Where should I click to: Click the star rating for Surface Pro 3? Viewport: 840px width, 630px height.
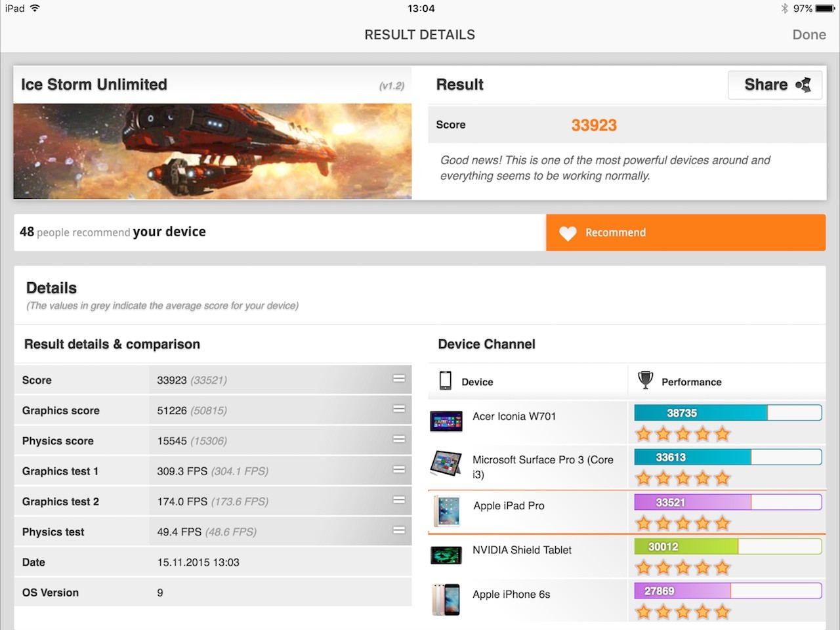(682, 478)
